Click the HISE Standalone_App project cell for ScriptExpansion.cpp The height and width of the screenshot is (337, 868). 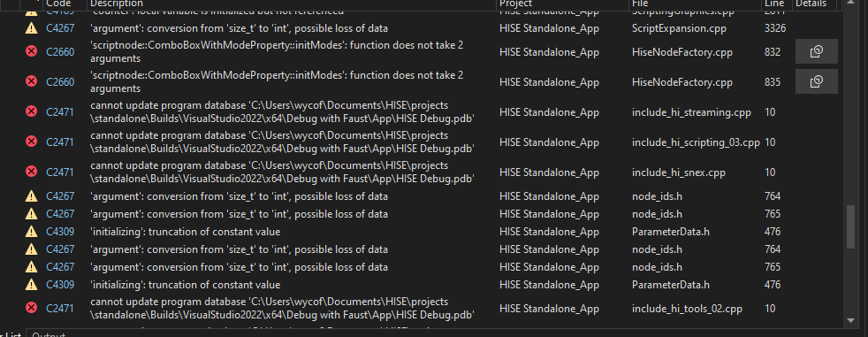tap(549, 28)
